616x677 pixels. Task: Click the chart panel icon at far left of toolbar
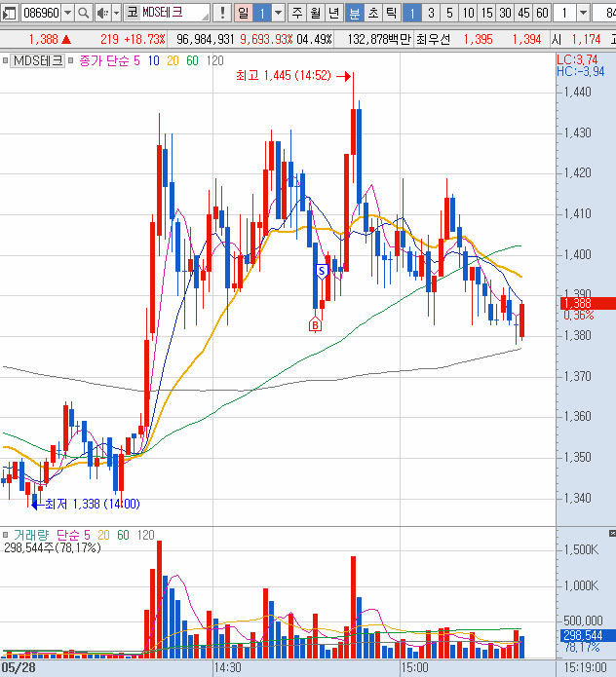(x=9, y=13)
